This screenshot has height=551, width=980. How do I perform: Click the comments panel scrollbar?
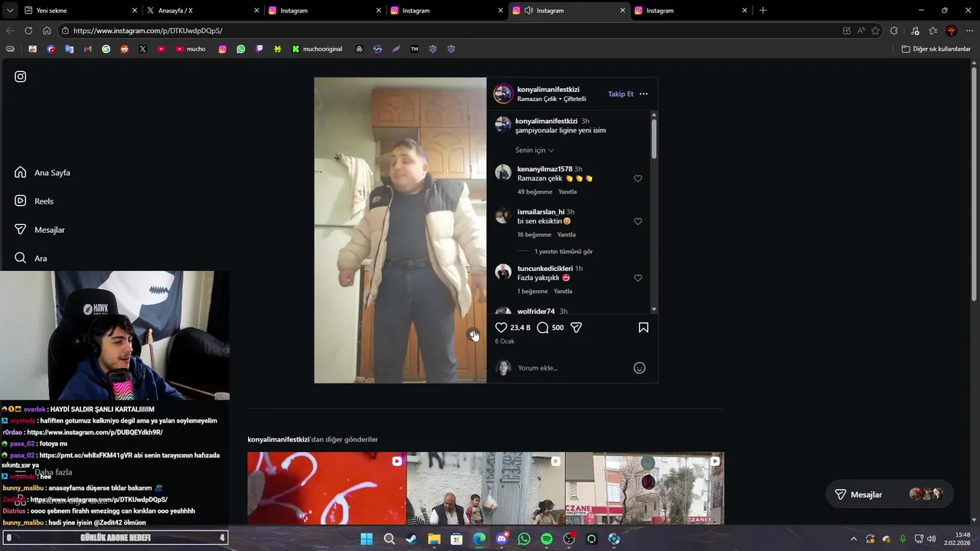[654, 139]
